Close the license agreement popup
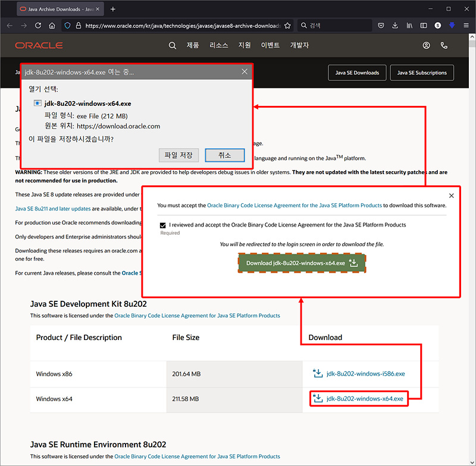This screenshot has width=476, height=466. (x=452, y=196)
